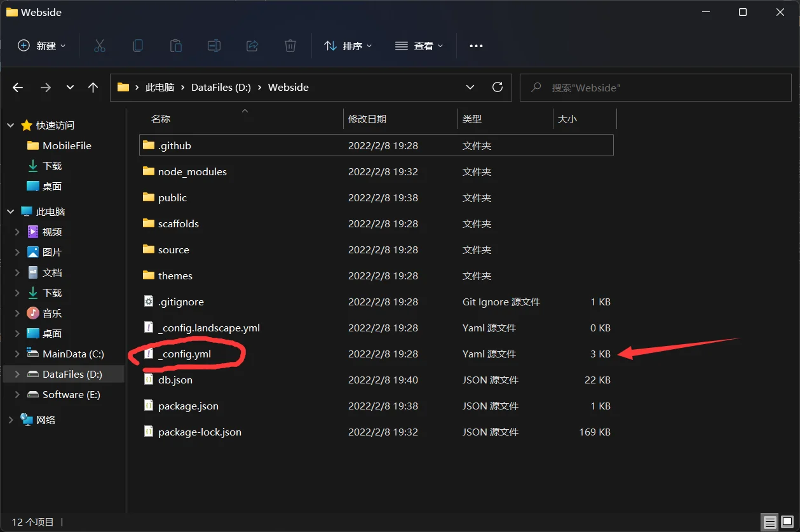
Task: Click the 2022/2/8 19:40 date cell
Action: click(x=383, y=380)
